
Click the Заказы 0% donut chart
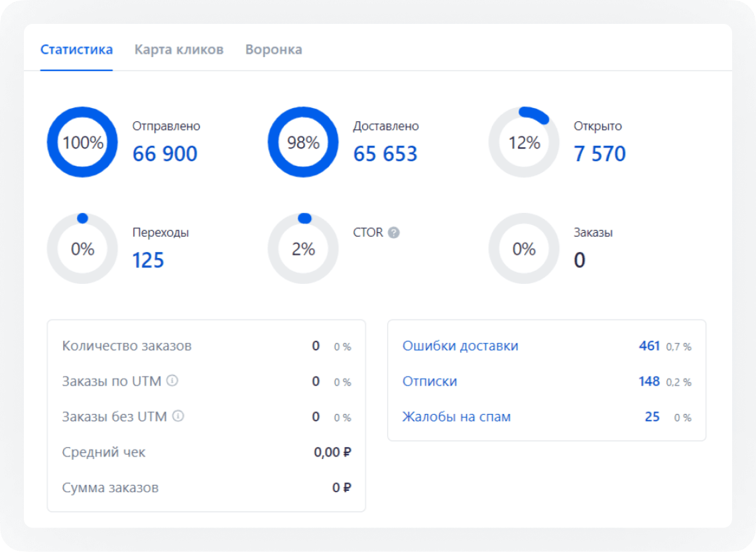pyautogui.click(x=524, y=248)
